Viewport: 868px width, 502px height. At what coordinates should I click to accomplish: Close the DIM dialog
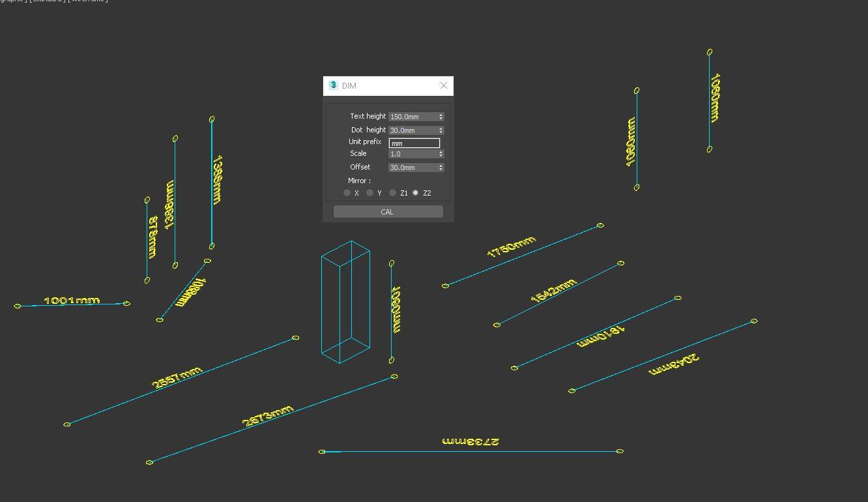point(443,85)
